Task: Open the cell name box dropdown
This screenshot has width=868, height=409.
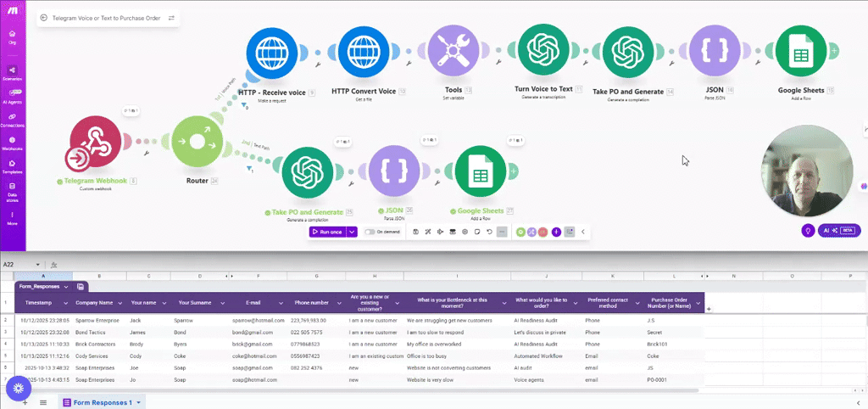Action: [x=37, y=265]
